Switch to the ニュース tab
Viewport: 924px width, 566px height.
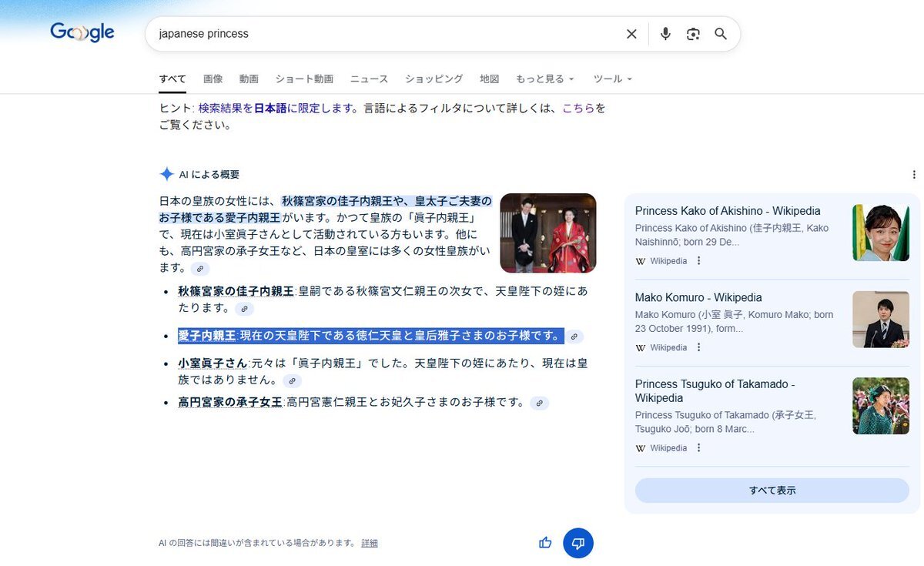tap(369, 79)
